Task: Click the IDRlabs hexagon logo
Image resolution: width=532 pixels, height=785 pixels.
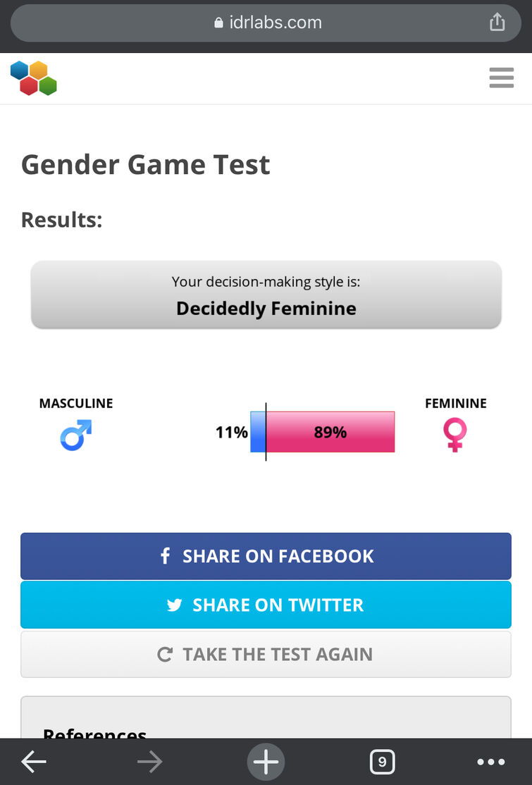Action: [34, 78]
